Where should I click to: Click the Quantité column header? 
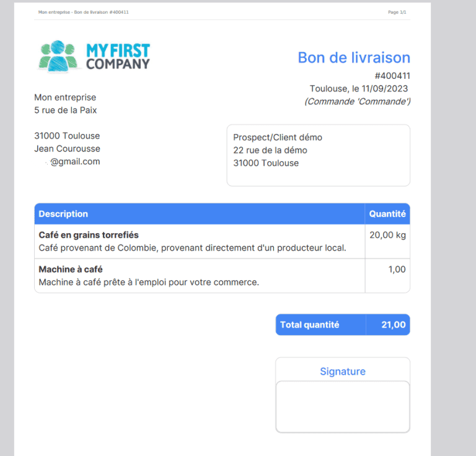coord(387,214)
